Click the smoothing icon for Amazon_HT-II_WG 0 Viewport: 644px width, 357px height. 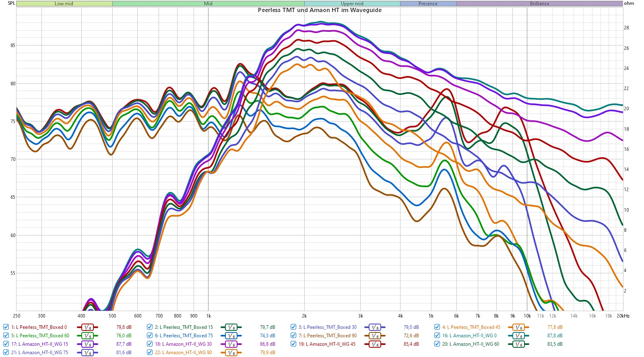(x=518, y=336)
